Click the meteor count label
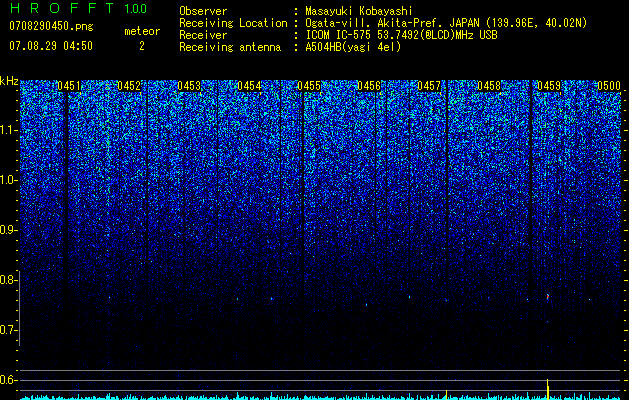629x400 pixels. tap(142, 31)
